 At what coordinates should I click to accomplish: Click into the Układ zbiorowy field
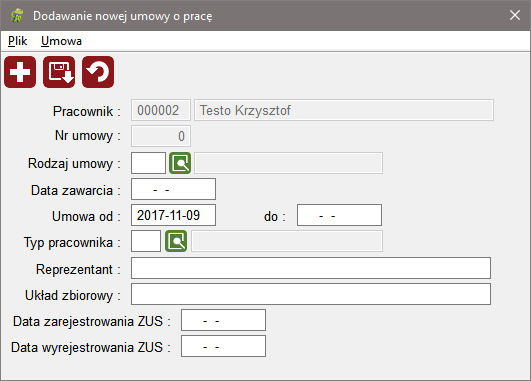pyautogui.click(x=311, y=294)
